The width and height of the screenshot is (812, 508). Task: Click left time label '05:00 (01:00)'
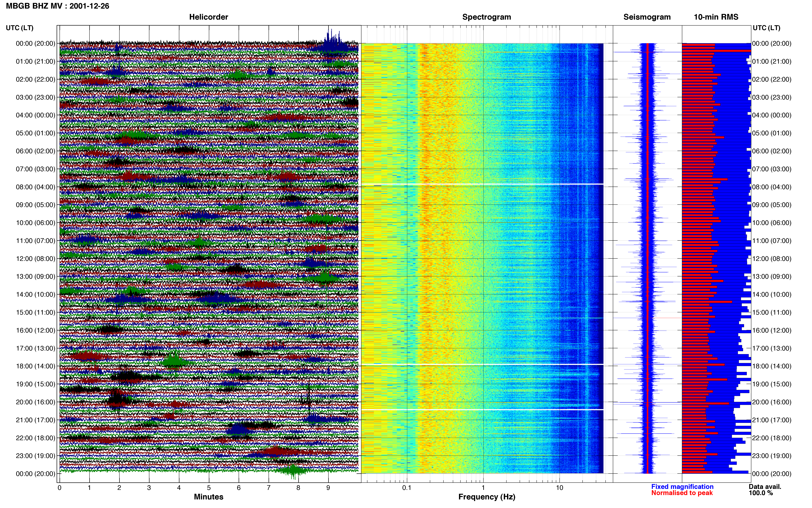click(x=35, y=133)
